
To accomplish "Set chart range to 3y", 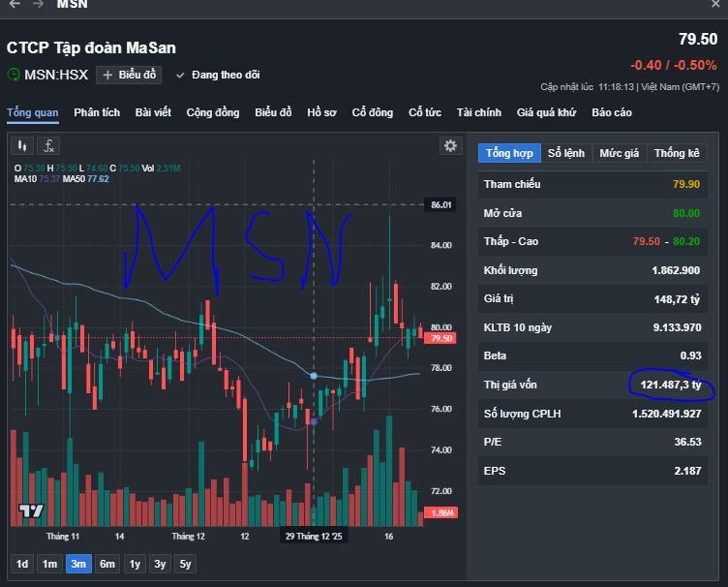I will coord(160,564).
